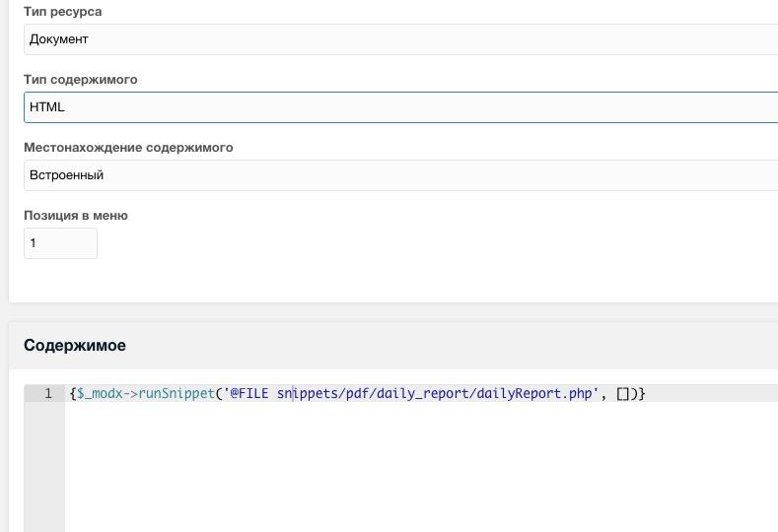
Task: Place cursor on runSnippet in the code
Action: [177, 394]
